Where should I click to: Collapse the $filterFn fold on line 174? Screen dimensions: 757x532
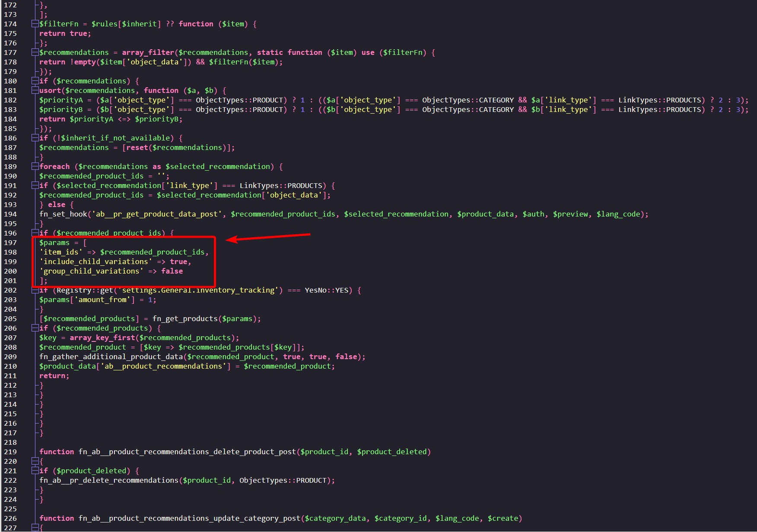click(35, 24)
